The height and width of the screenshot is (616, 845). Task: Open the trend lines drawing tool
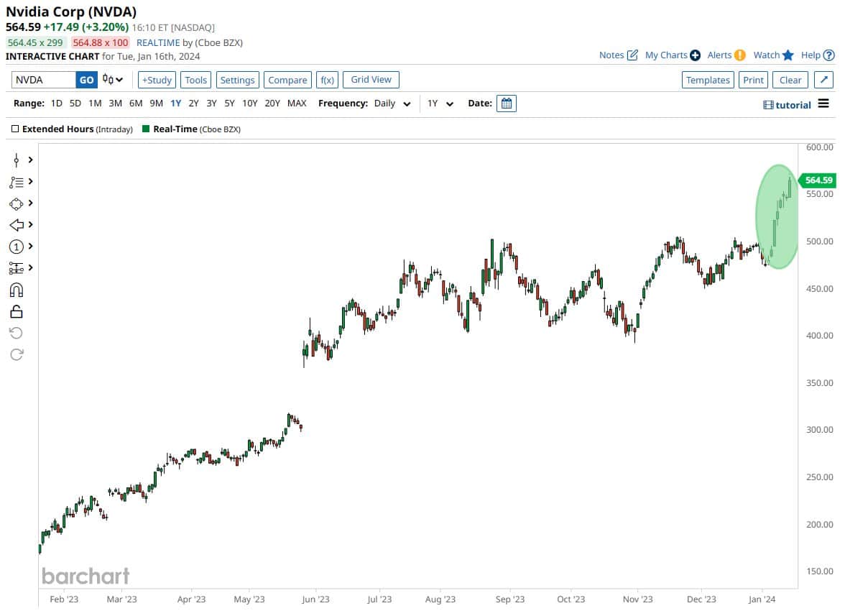tap(17, 181)
